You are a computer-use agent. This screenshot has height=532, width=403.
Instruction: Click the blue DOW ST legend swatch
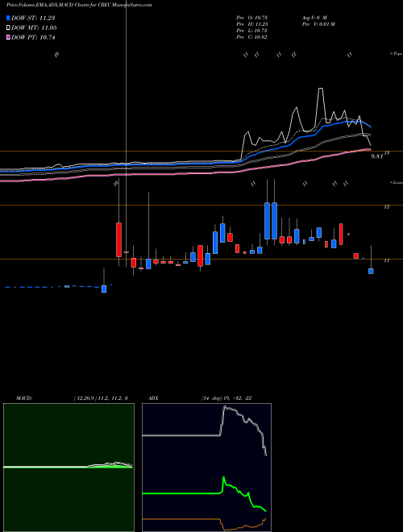point(8,18)
